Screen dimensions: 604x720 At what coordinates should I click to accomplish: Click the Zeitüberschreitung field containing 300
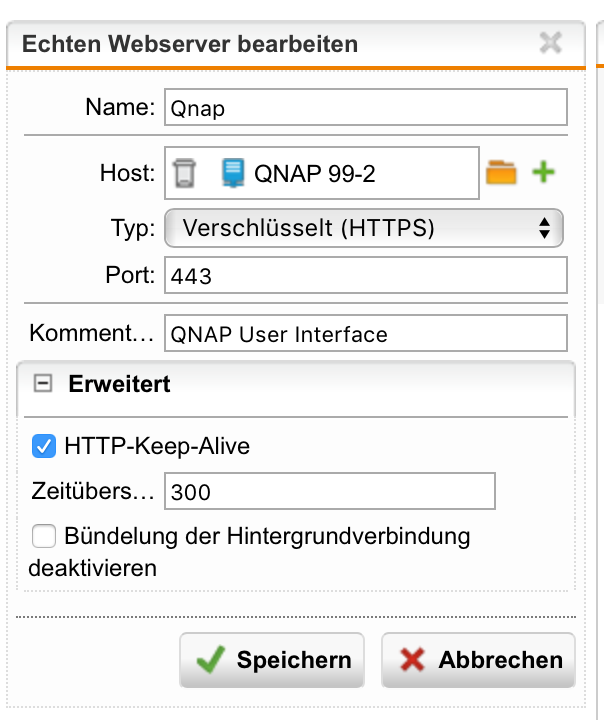329,492
